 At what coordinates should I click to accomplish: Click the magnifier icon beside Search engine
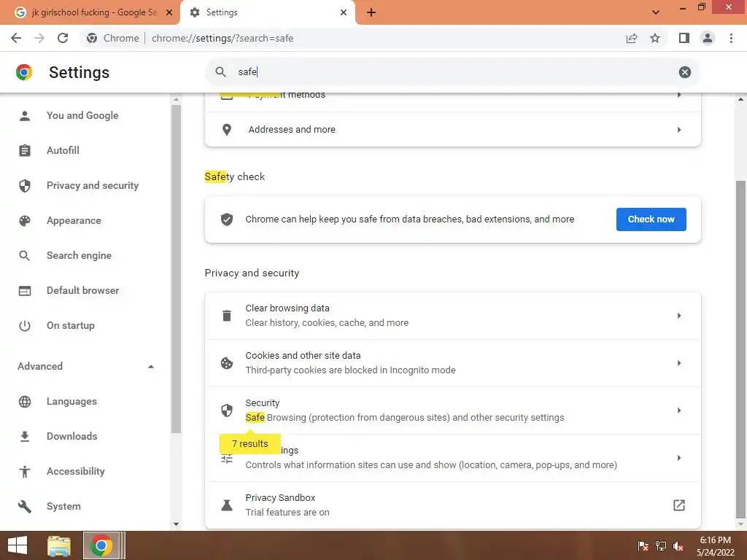tap(25, 256)
